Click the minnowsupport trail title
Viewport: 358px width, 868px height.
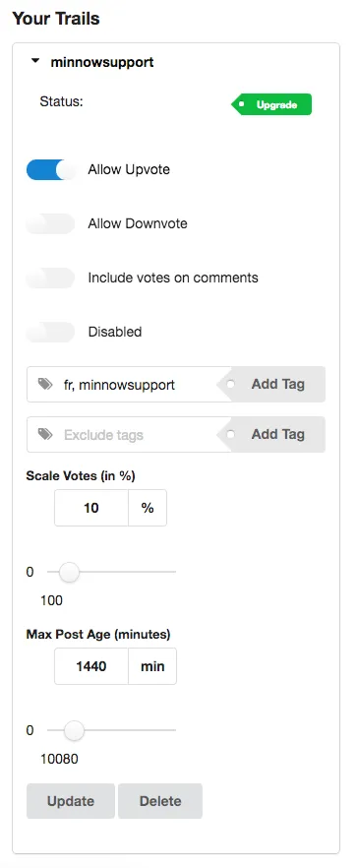(x=102, y=62)
